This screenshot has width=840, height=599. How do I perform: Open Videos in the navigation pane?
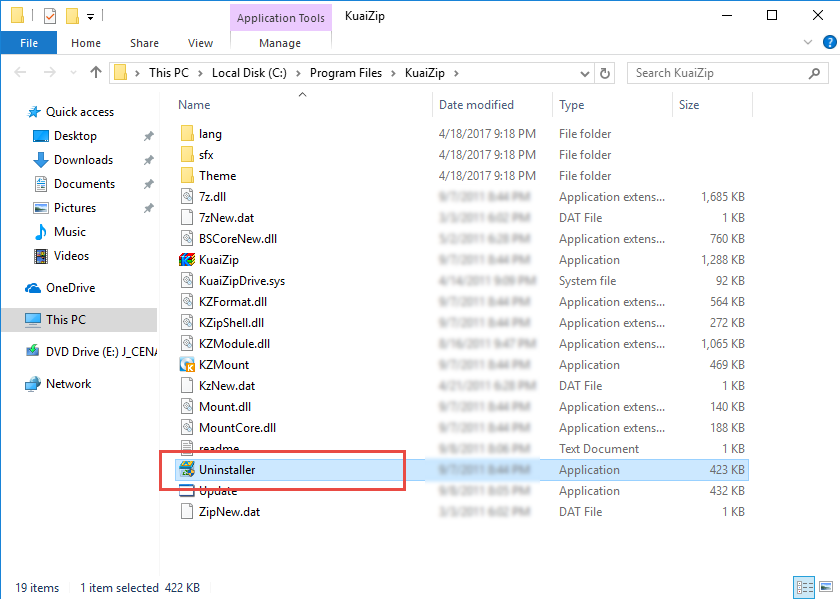coord(71,256)
